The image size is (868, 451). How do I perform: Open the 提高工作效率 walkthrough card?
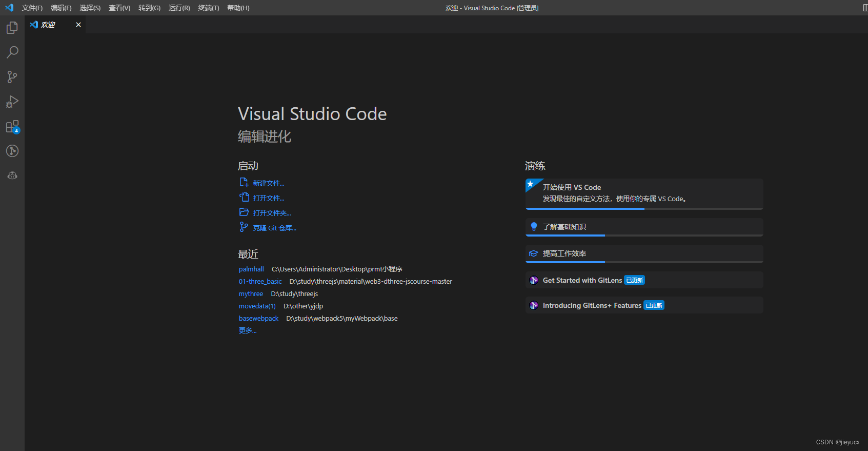(644, 254)
